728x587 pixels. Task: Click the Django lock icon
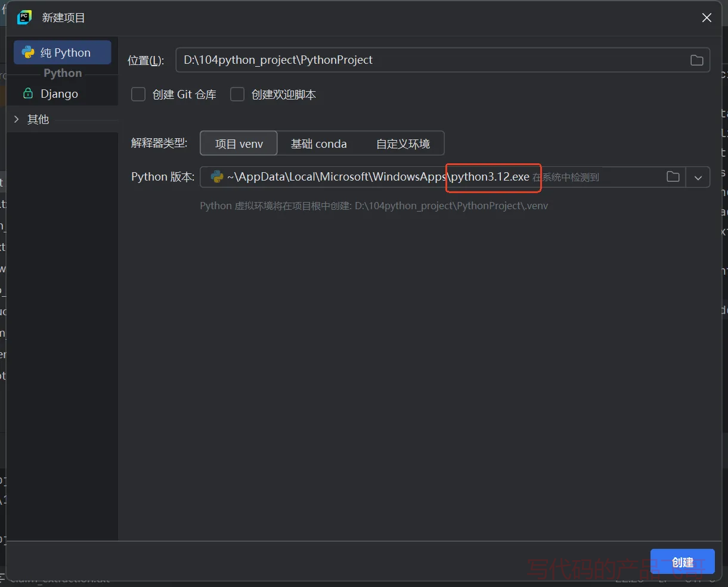(x=27, y=94)
